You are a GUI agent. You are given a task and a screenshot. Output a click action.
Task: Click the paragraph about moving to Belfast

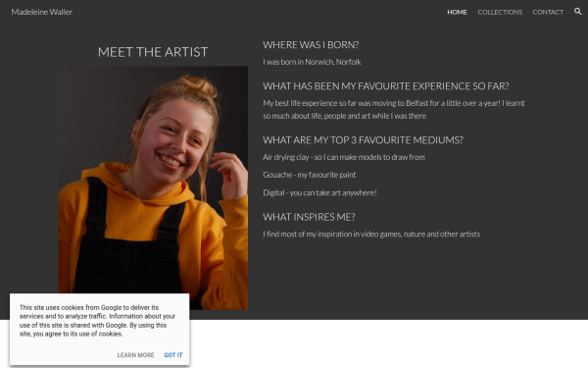(x=394, y=109)
